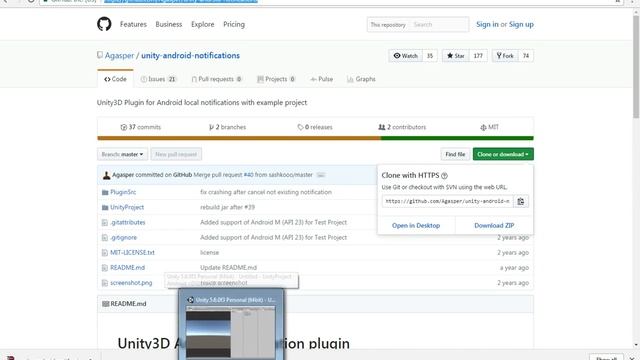Switch to the Projects tab
The height and width of the screenshot is (360, 640).
tap(276, 79)
